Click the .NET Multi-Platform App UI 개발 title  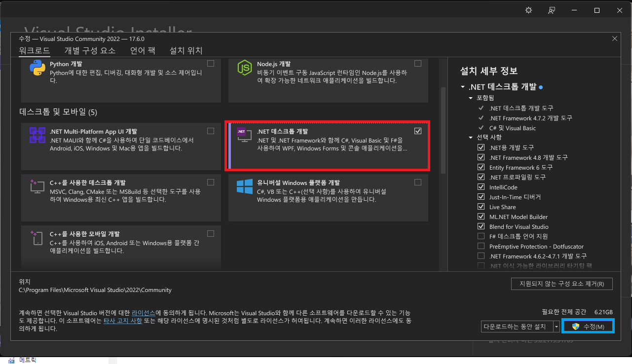coord(94,131)
